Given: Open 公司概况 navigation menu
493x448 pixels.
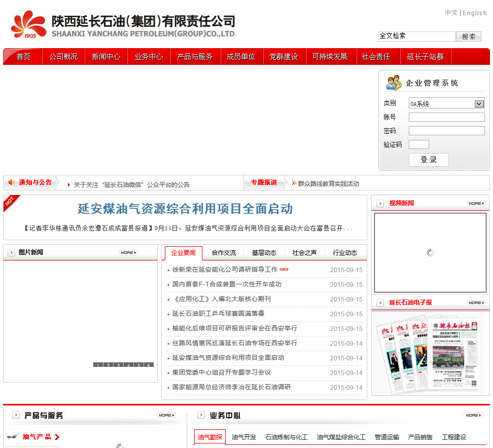Looking at the screenshot, I should pyautogui.click(x=63, y=57).
